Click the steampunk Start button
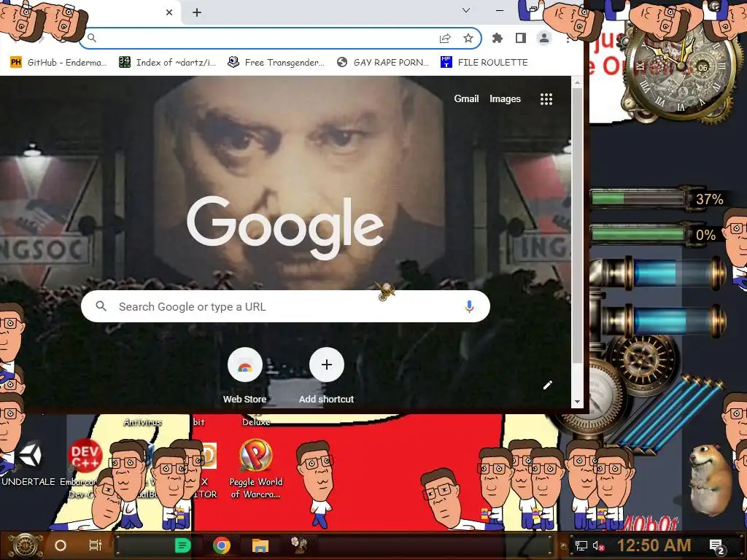 [25, 545]
